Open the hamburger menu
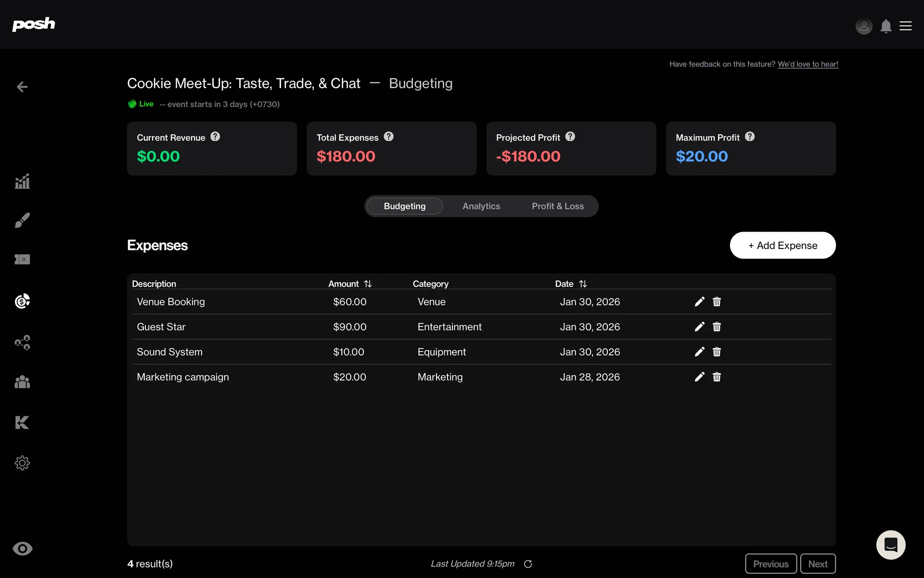 click(906, 26)
